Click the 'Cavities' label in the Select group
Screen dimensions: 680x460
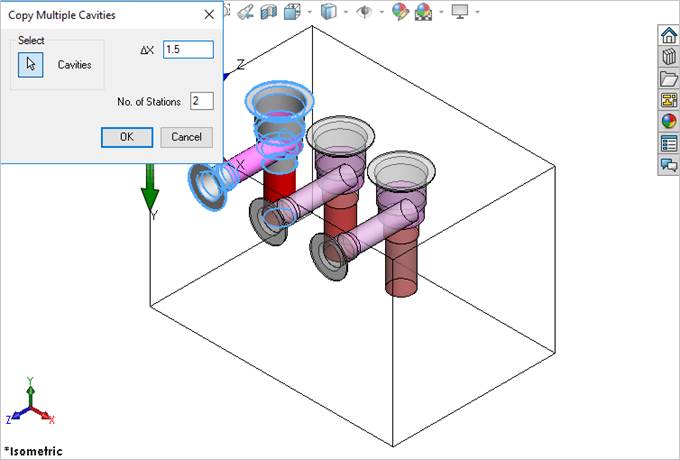tap(75, 65)
